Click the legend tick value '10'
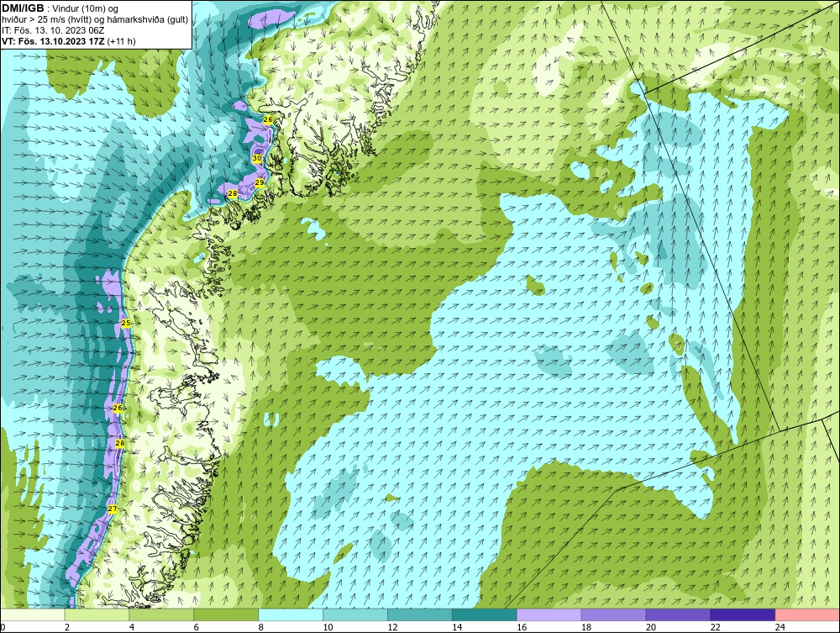The image size is (840, 633). coord(328,627)
